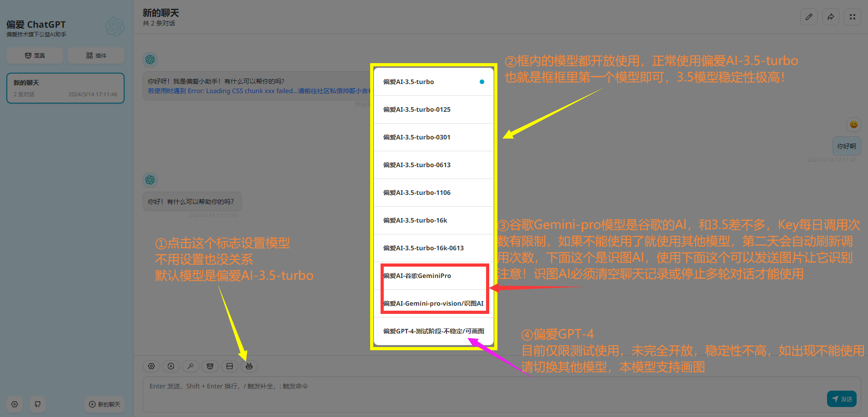This screenshot has height=417, width=868.
Task: Click the pencil edit chat title icon
Action: tap(808, 17)
